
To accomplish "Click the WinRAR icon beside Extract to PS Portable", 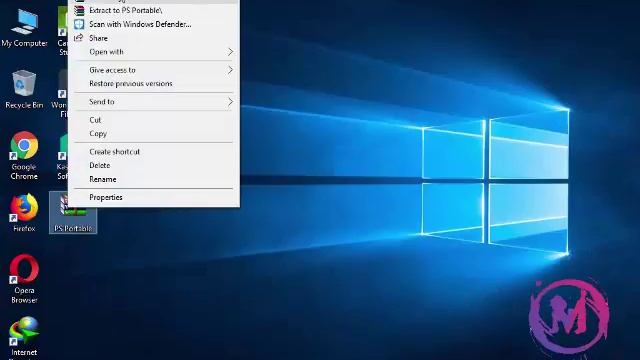I will pyautogui.click(x=79, y=11).
